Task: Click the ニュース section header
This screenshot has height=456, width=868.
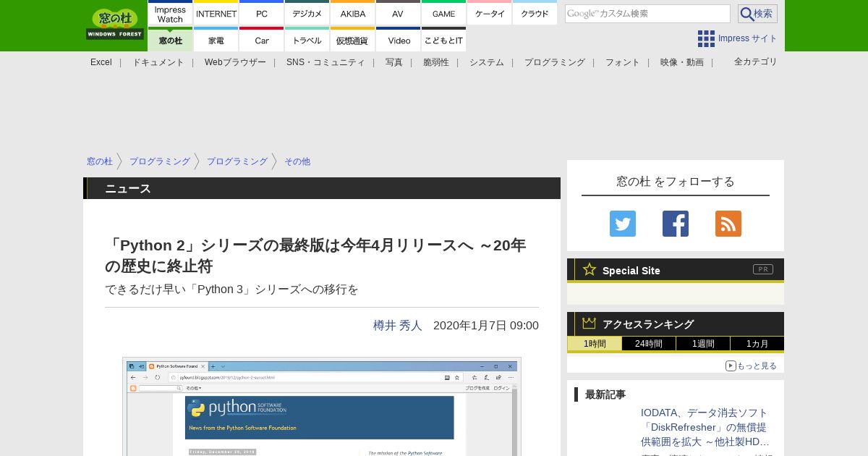Action: pyautogui.click(x=322, y=188)
